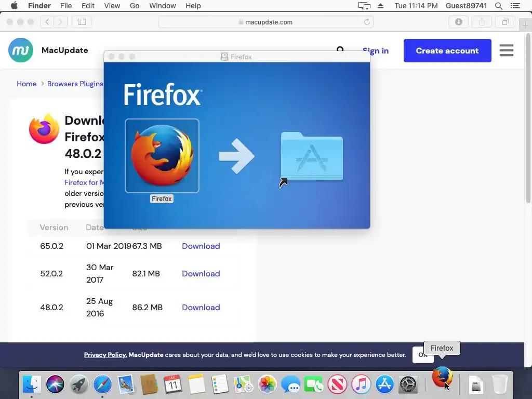Open new tab plus button in Safari
Screen dimensions: 532x399
tap(525, 25)
